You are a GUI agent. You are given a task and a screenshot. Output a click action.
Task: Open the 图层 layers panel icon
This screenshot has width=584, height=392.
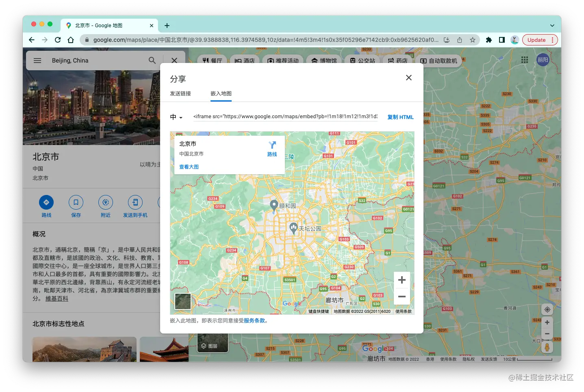pyautogui.click(x=203, y=345)
